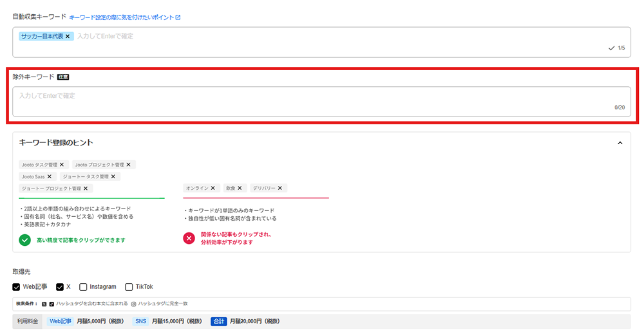Screen dimensions: 644x334
Task: Click the 月額5,000円（税抜） text
Action: tap(100, 321)
